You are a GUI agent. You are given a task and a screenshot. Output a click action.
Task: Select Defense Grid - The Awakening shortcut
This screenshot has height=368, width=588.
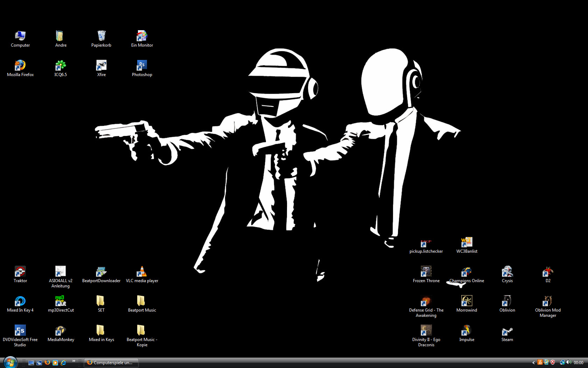426,306
